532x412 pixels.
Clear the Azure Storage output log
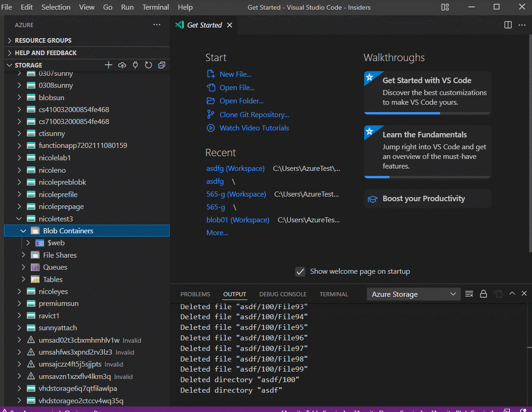[469, 293]
